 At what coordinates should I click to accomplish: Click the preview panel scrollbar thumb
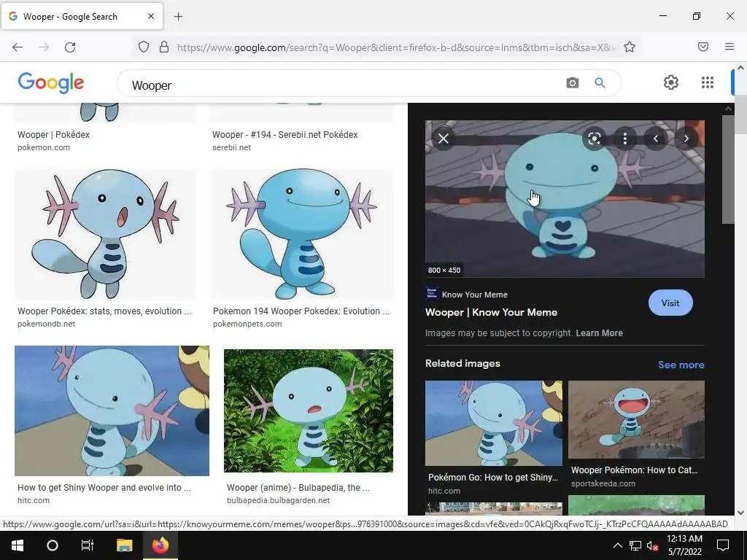[729, 169]
